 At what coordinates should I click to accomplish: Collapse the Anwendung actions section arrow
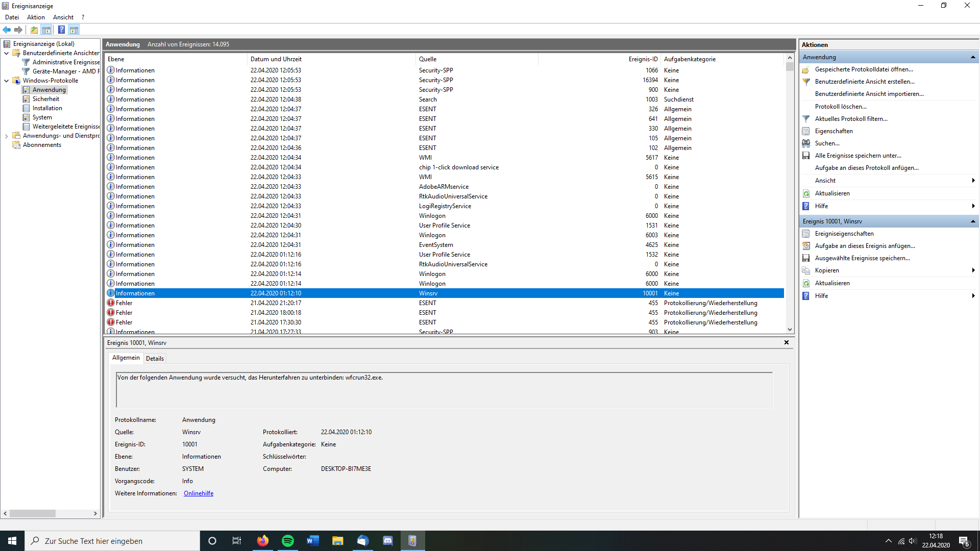(x=973, y=57)
